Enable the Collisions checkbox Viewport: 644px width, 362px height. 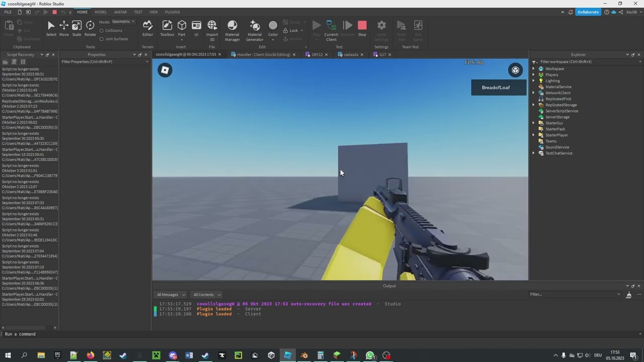tap(102, 31)
